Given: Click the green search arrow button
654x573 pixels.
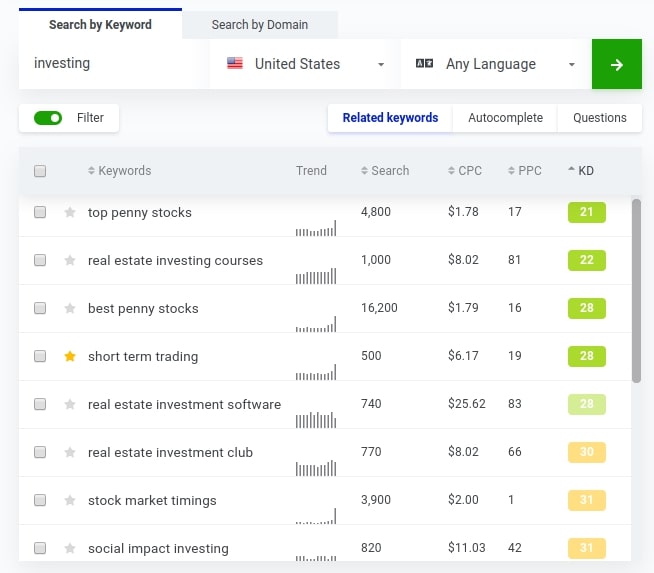Looking at the screenshot, I should (616, 64).
